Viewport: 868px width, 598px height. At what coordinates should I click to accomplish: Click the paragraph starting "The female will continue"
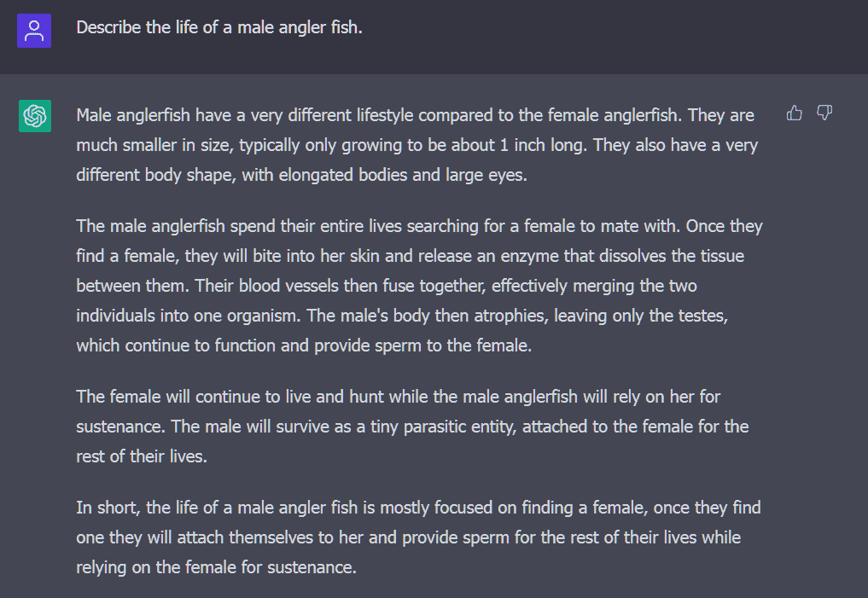click(x=412, y=426)
